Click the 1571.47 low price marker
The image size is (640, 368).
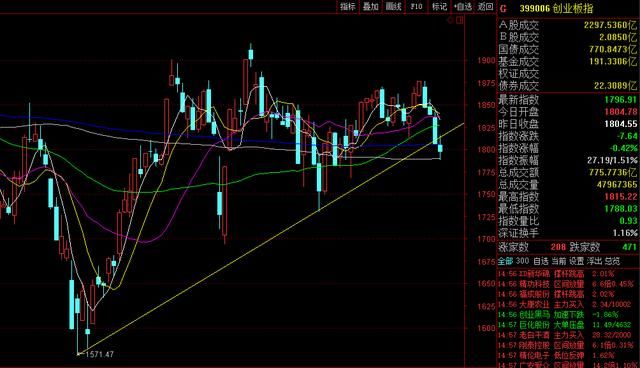click(x=99, y=355)
